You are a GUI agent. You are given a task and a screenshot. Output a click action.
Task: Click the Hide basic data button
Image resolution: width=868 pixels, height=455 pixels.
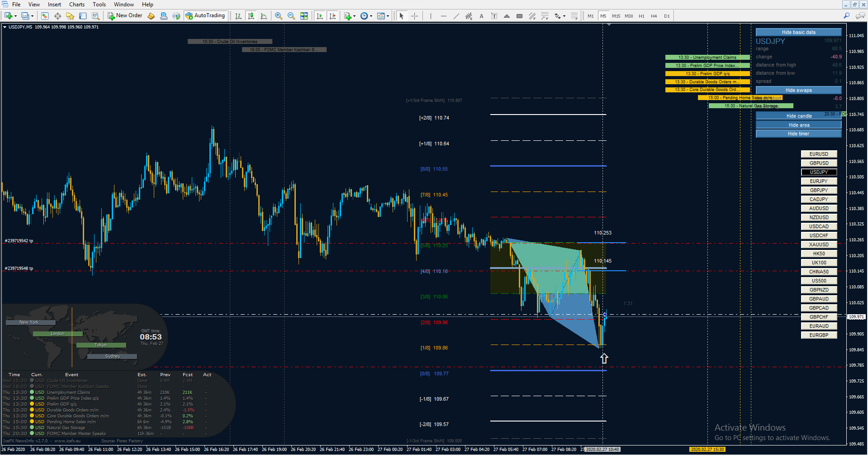798,32
